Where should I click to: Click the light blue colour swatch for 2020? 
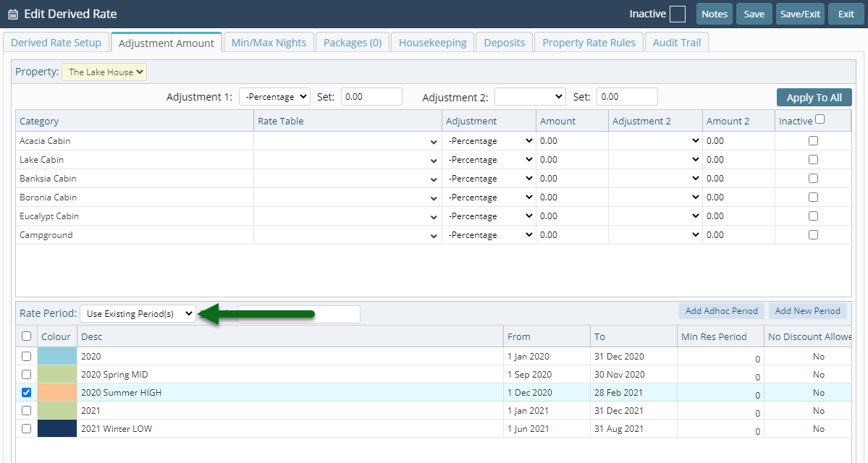[57, 356]
